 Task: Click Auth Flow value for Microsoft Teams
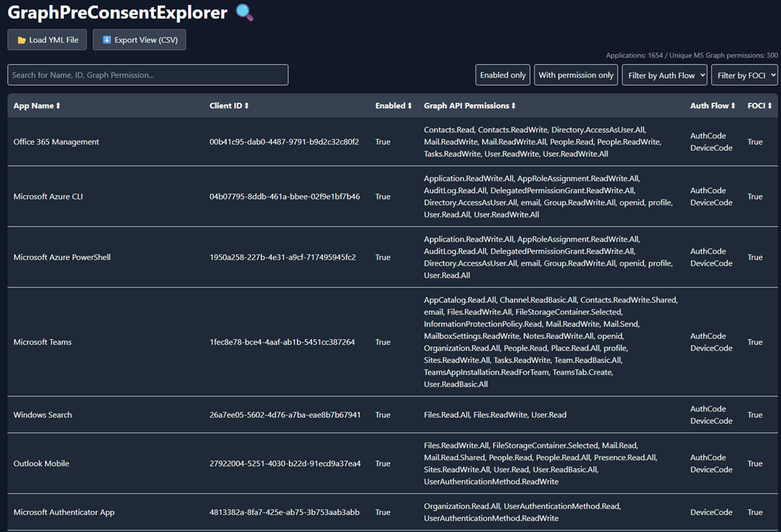[x=711, y=342]
